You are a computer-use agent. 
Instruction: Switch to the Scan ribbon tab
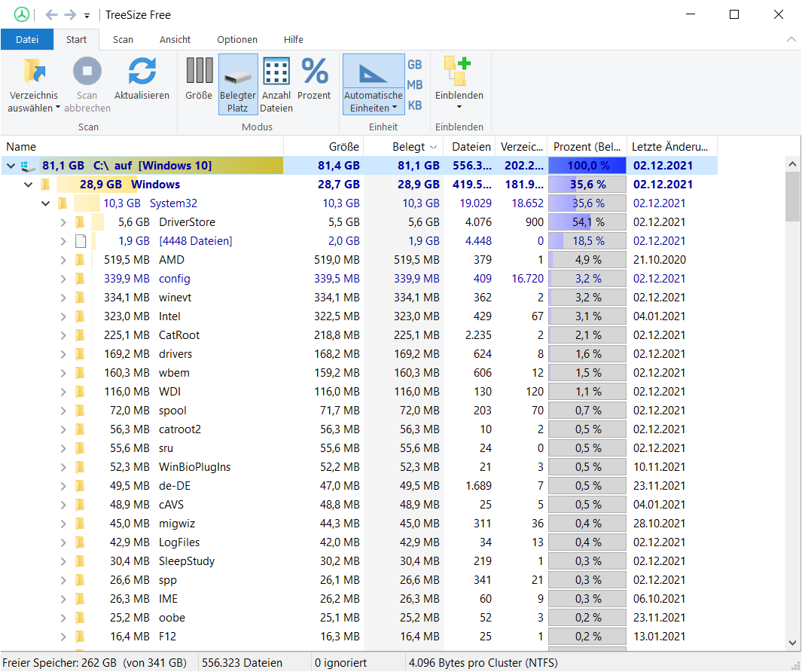tap(123, 39)
